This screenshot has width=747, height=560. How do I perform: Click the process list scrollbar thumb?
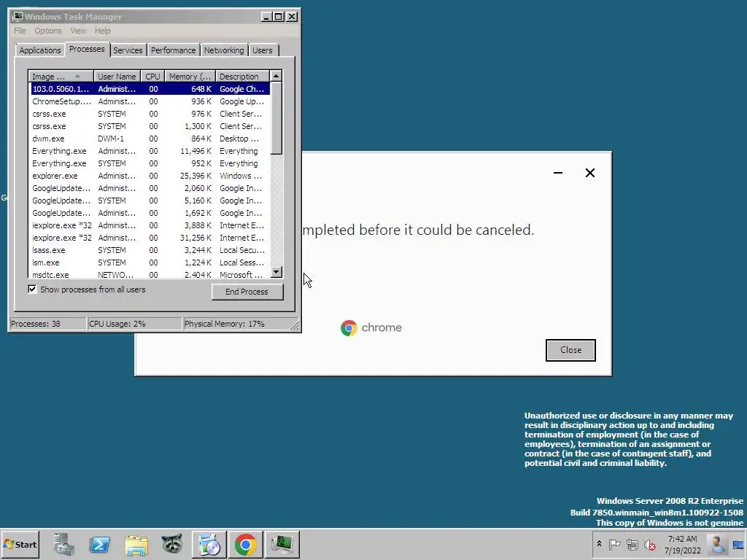pos(276,118)
